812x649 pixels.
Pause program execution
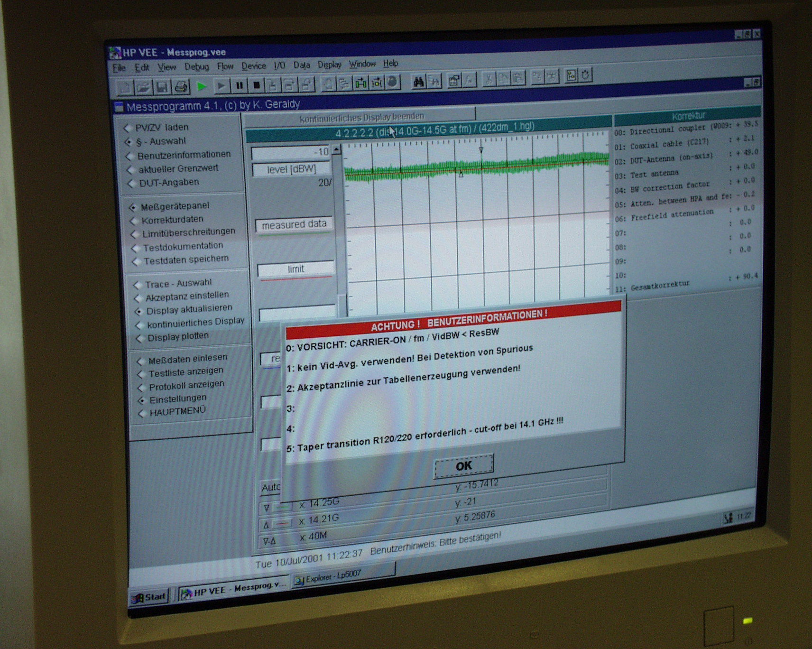tap(240, 85)
